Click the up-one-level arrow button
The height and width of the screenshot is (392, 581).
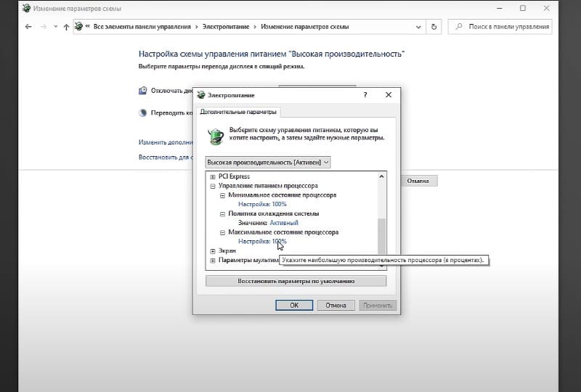66,27
